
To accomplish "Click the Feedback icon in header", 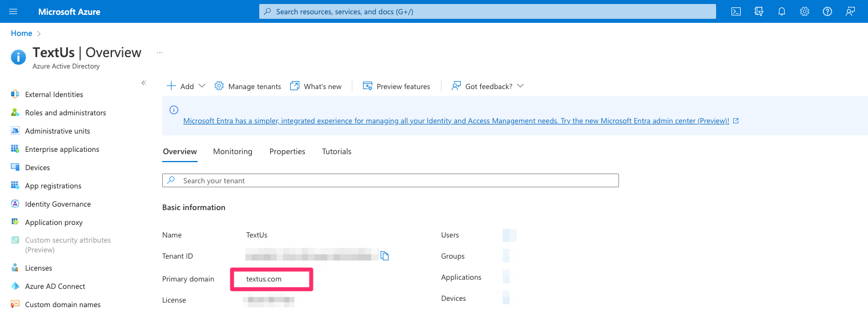I will [x=850, y=11].
